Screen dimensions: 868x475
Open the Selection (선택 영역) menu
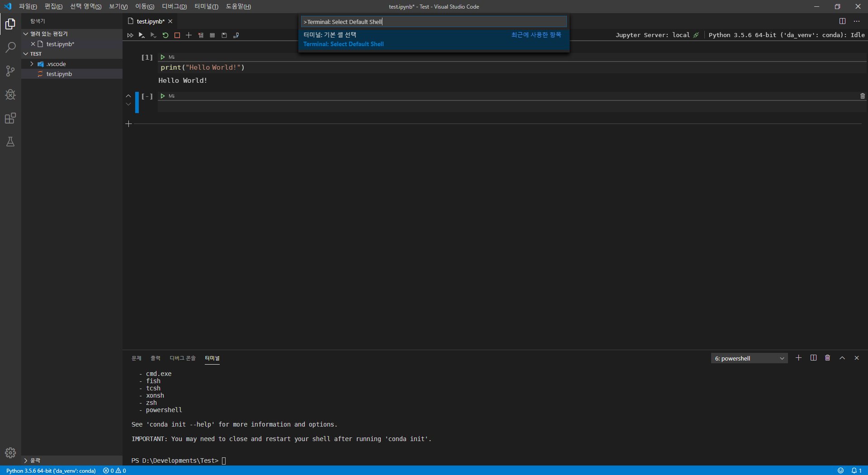pos(86,6)
